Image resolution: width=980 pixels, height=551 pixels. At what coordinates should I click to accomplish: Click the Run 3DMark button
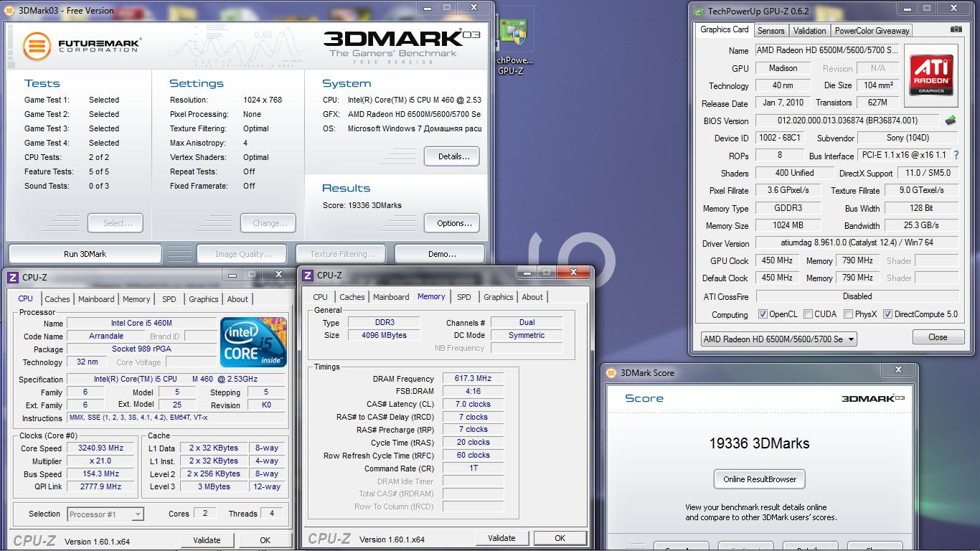(x=85, y=254)
